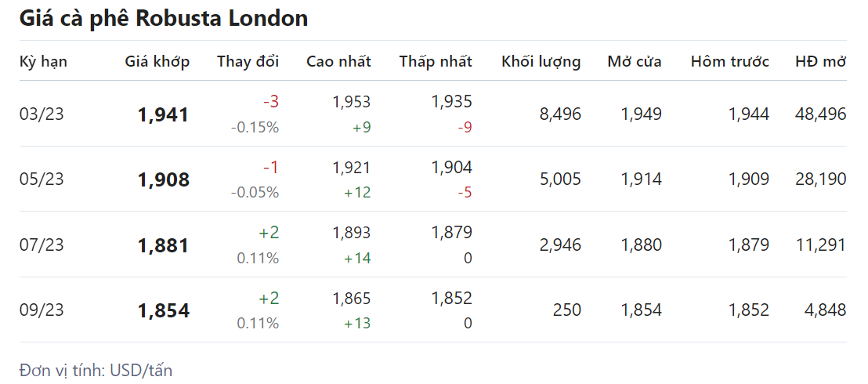Image resolution: width=868 pixels, height=384 pixels.
Task: Select the open interest value 48,496
Action: [819, 114]
